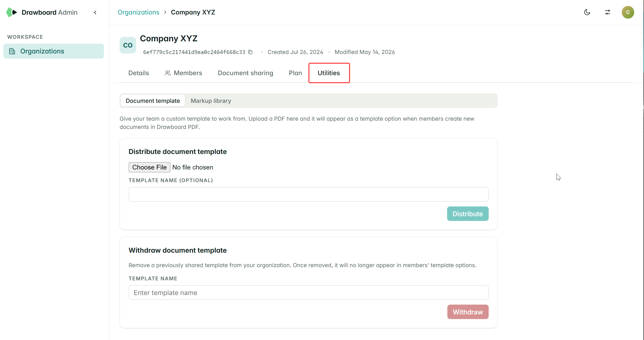
Task: Click the Withdraw document template heading
Action: (x=178, y=250)
